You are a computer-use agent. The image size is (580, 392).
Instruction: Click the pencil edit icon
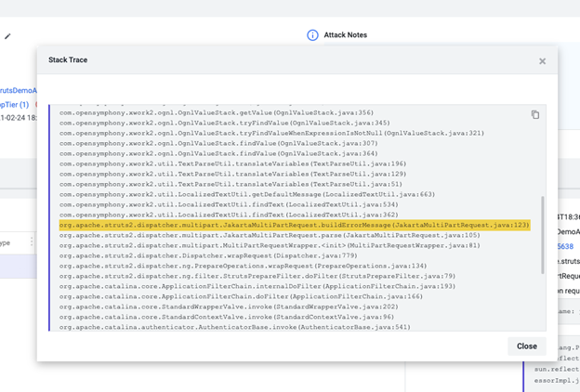click(8, 36)
